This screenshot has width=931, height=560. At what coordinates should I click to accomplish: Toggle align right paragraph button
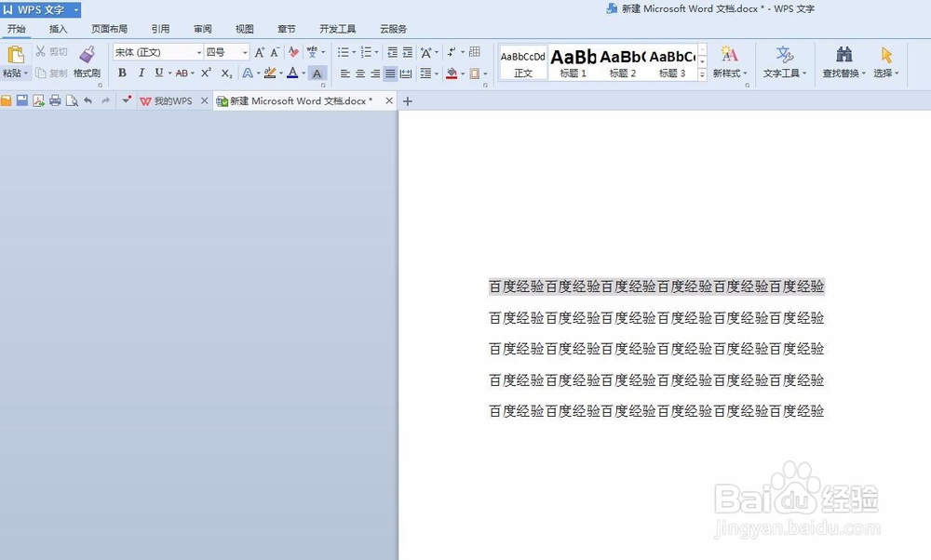[374, 73]
